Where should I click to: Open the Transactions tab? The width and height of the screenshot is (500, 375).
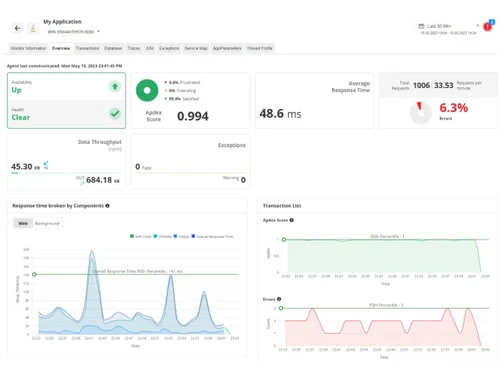point(87,48)
